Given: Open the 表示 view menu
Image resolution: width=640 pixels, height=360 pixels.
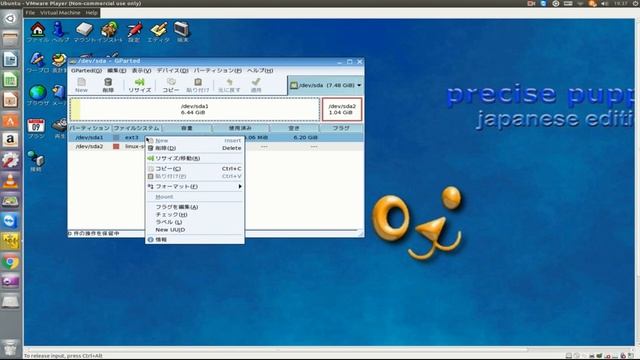Looking at the screenshot, I should coord(141,71).
